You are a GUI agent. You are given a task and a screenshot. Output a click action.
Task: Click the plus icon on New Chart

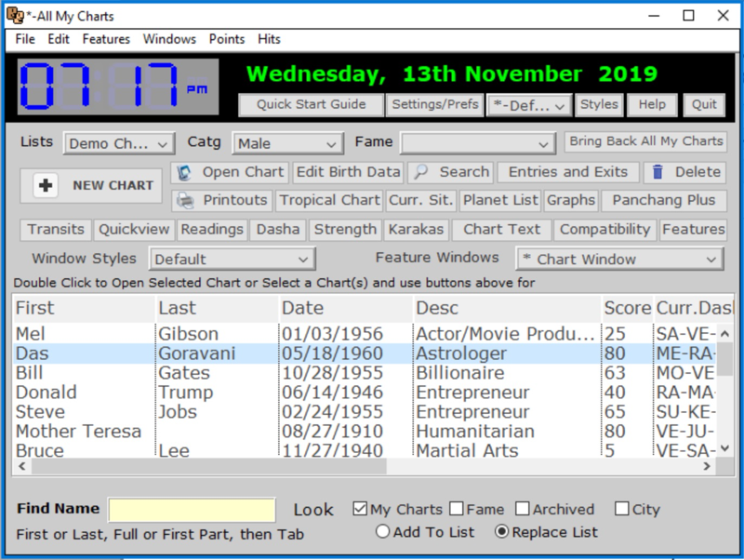click(x=46, y=186)
